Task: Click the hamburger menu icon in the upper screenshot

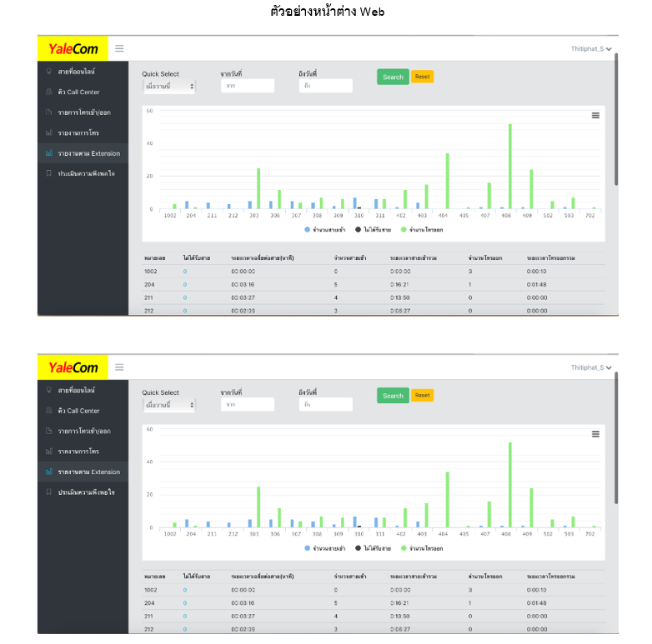Action: click(119, 49)
